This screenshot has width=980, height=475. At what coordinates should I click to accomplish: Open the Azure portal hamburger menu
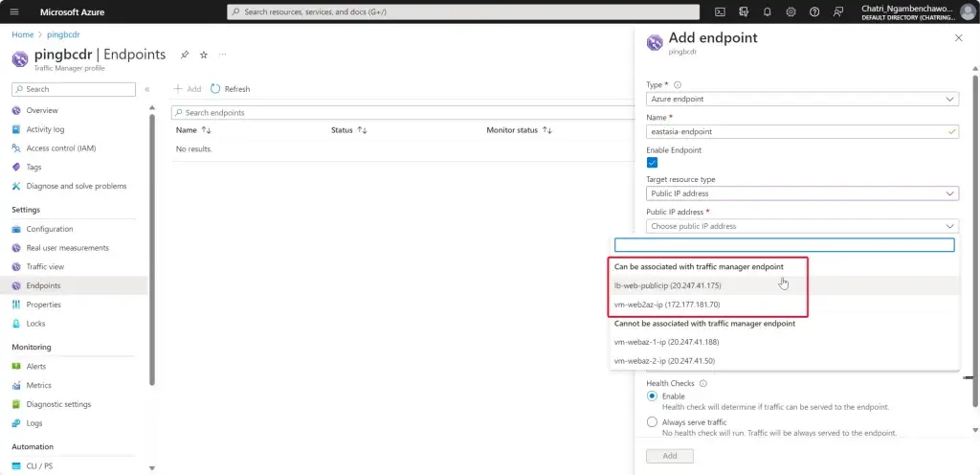pyautogui.click(x=14, y=11)
